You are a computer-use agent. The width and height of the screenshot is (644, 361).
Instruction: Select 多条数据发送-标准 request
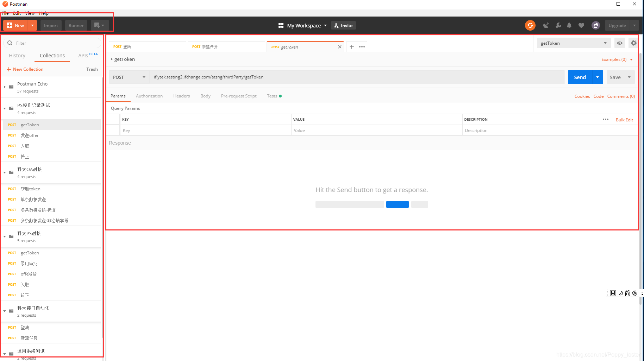point(51,210)
